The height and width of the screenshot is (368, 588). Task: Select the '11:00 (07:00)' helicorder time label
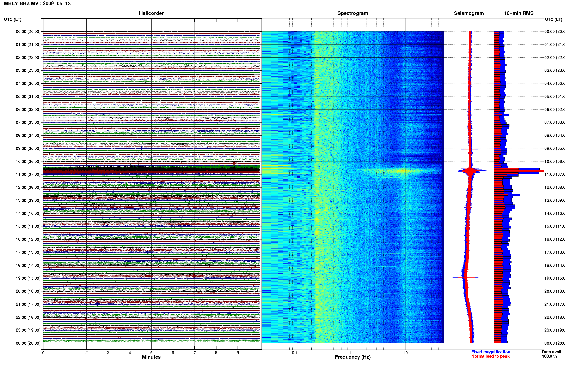point(28,174)
